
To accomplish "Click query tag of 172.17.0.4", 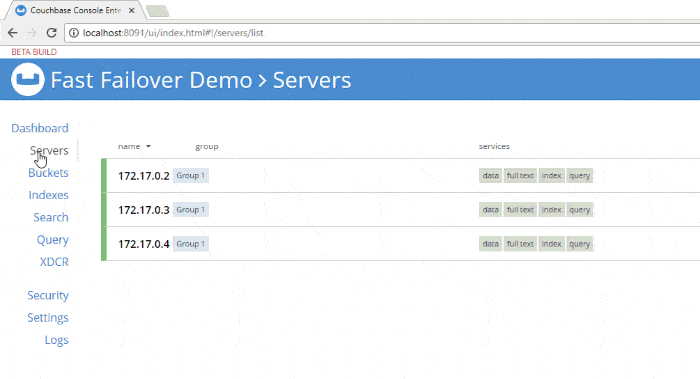I will click(x=579, y=244).
